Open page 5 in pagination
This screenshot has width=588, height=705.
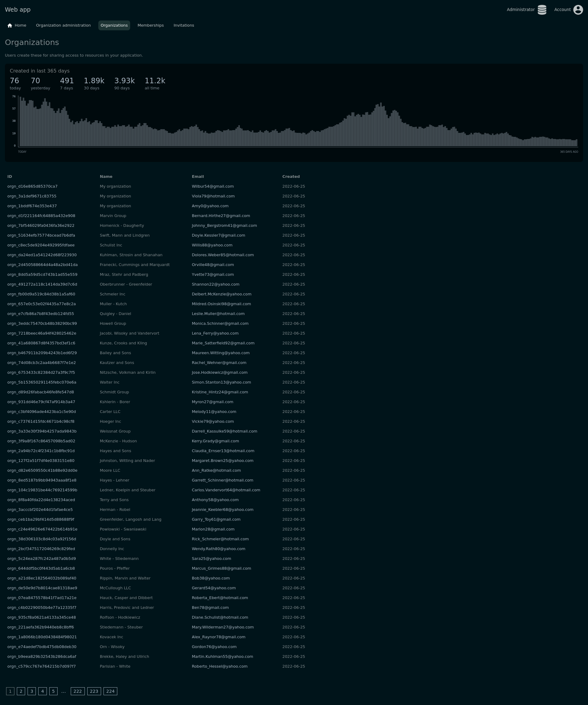pyautogui.click(x=53, y=691)
